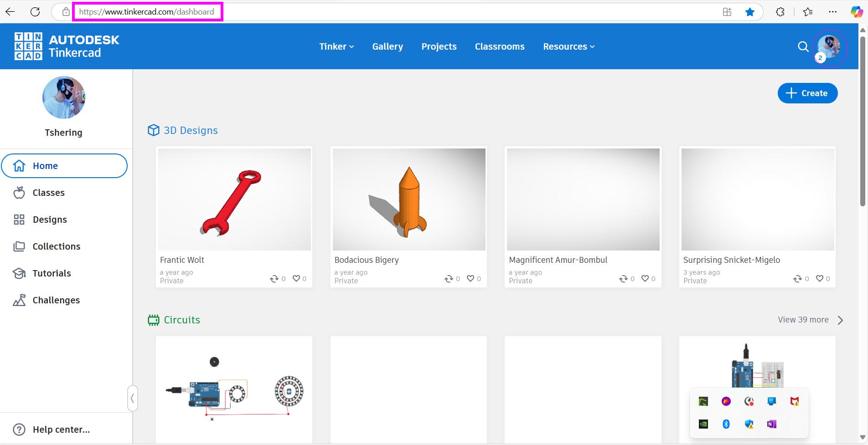Click the blue monitor tray icon
The width and height of the screenshot is (868, 445).
tap(772, 401)
